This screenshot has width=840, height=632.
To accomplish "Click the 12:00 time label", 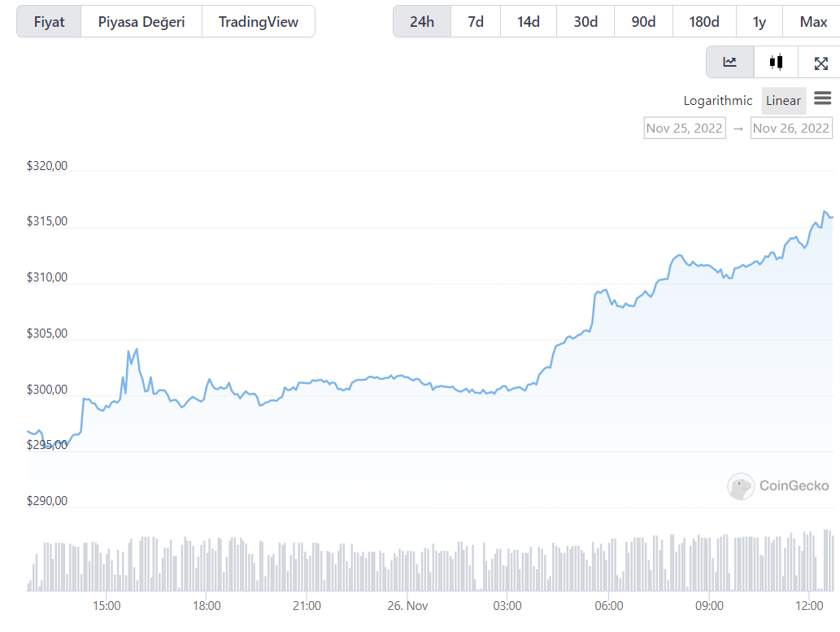I will (x=809, y=606).
